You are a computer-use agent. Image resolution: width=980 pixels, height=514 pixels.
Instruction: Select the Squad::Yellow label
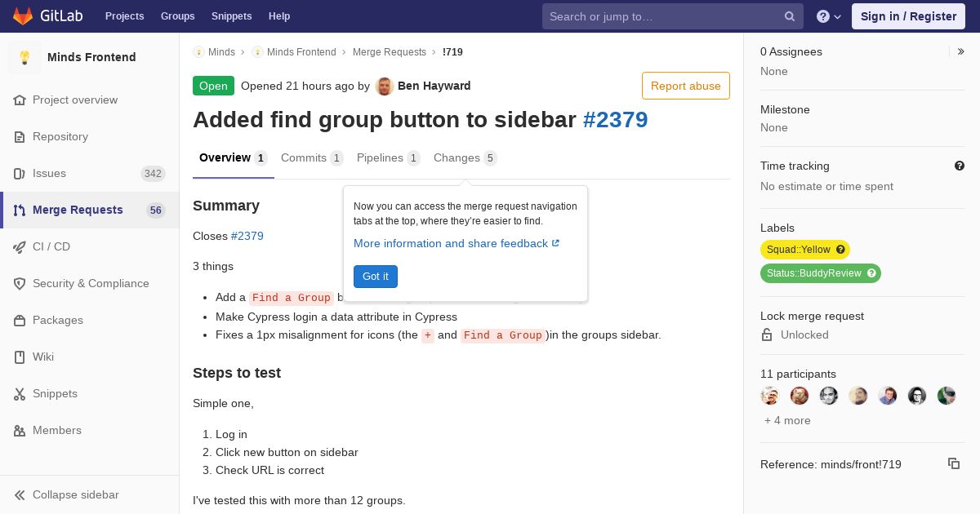805,250
